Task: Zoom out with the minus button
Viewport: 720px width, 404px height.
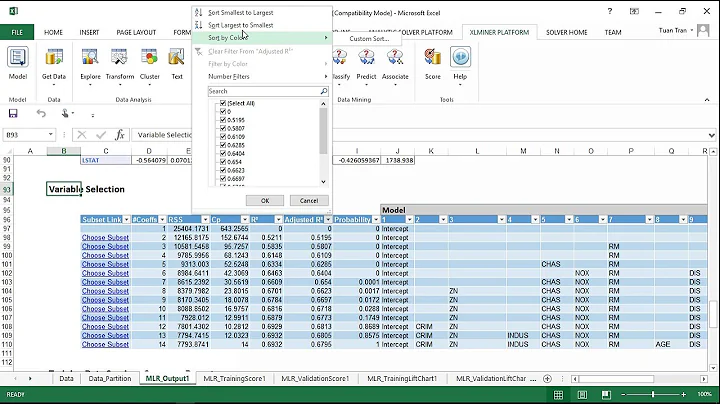Action: click(623, 394)
